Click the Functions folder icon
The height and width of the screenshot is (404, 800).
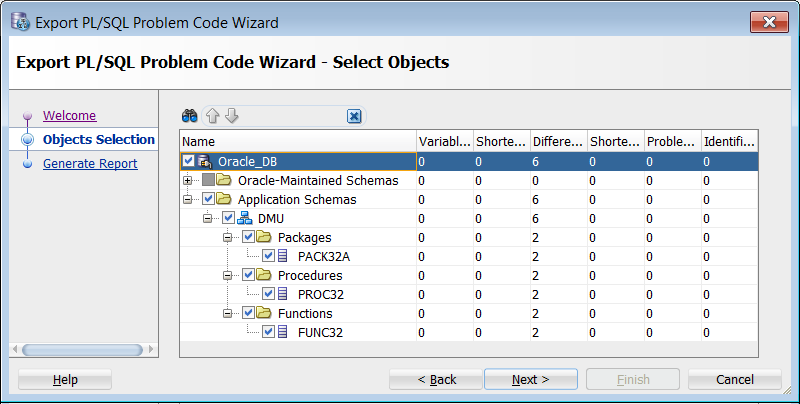(x=264, y=313)
